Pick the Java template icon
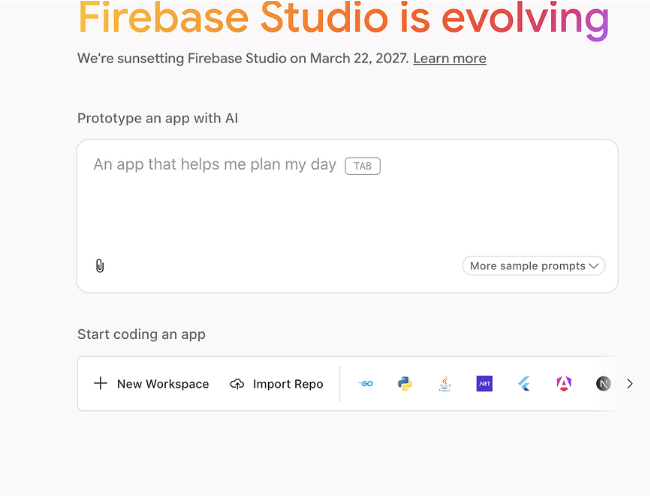 [x=445, y=384]
